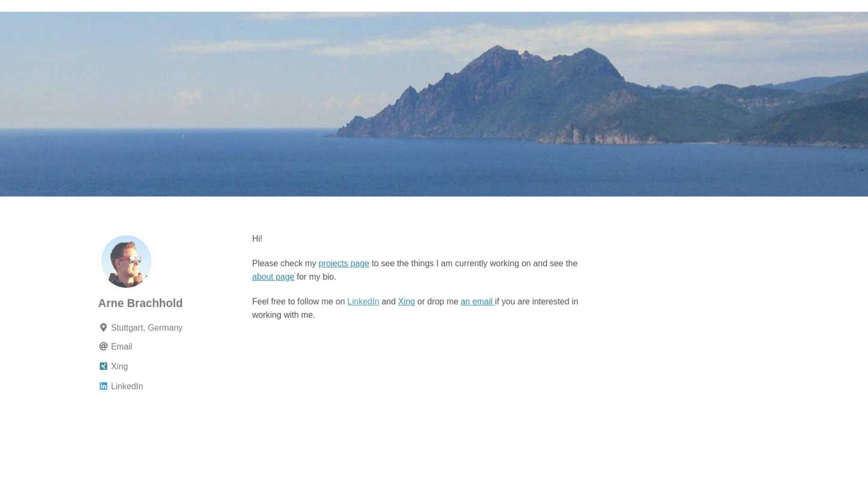Click the 'an email' link
Screen dimensions: 868x492
477,302
